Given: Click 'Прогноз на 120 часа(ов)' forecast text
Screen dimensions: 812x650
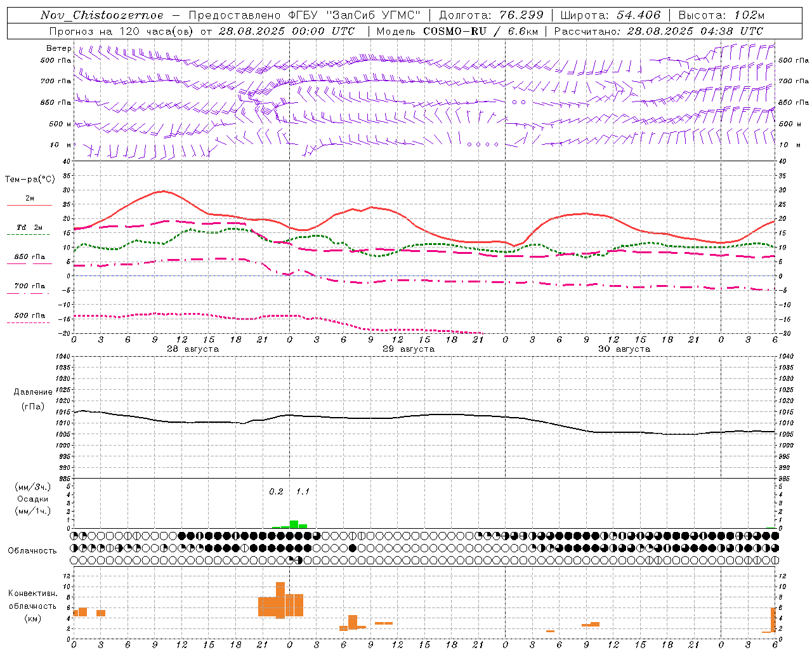Looking at the screenshot, I should (x=122, y=31).
